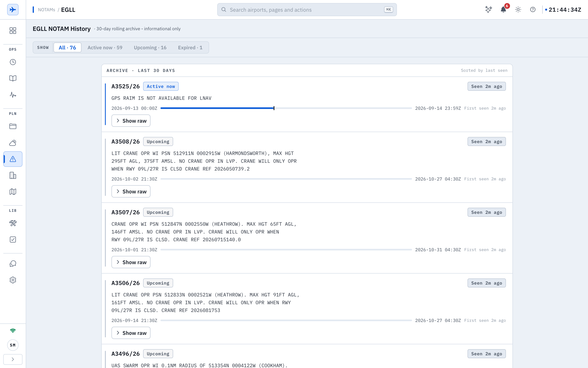Open the chat bubble icon in sidebar

[13, 264]
